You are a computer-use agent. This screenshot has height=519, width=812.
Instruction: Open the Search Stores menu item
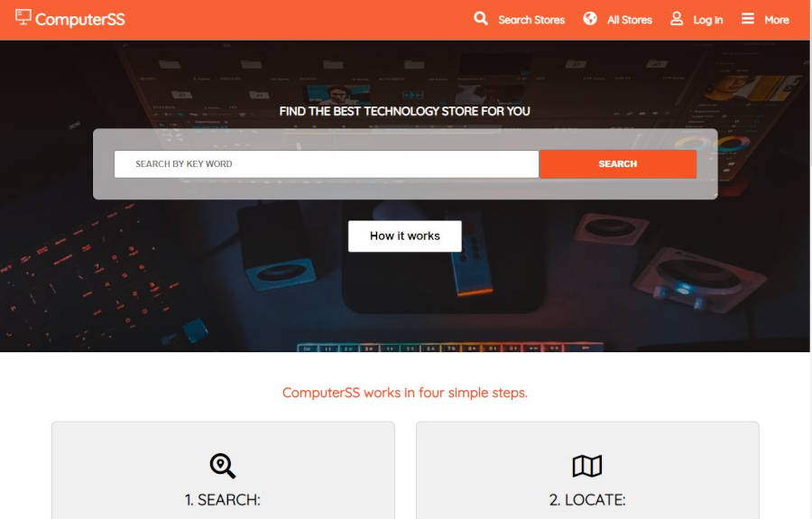pyautogui.click(x=531, y=20)
